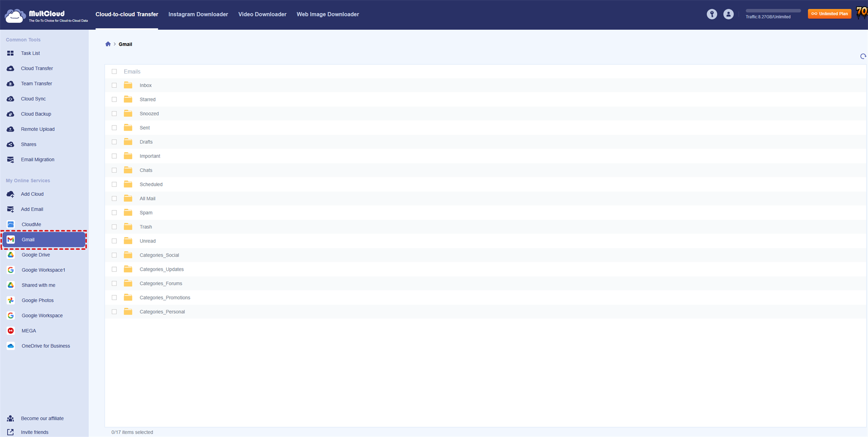Viewport: 868px width, 437px height.
Task: Select Google Workspace in sidebar
Action: [42, 316]
